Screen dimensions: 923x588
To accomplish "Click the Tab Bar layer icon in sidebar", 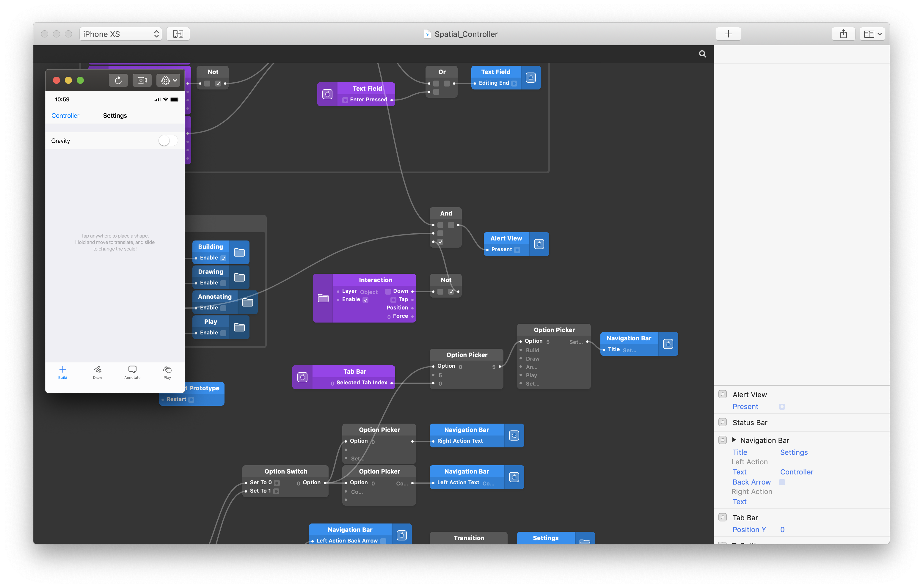I will (723, 517).
